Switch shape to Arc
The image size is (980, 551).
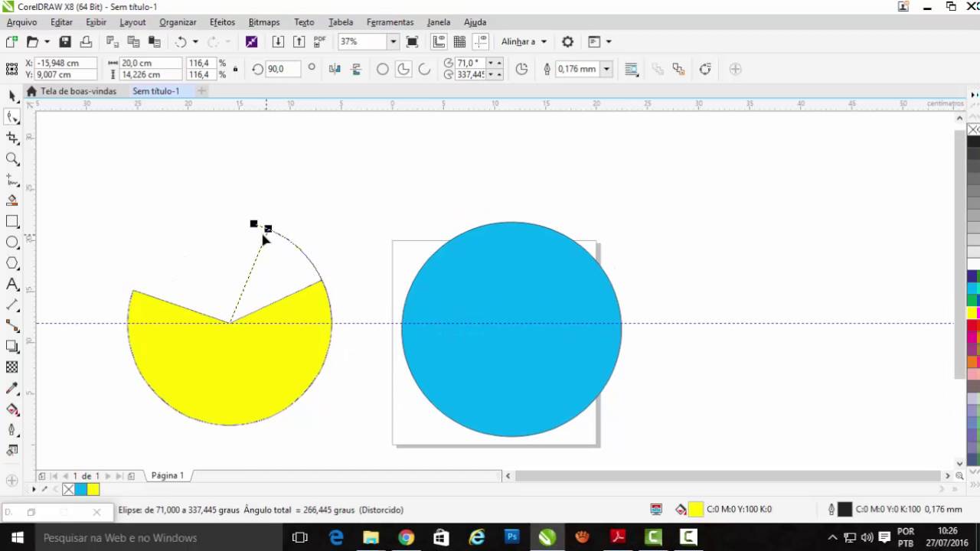pos(424,69)
